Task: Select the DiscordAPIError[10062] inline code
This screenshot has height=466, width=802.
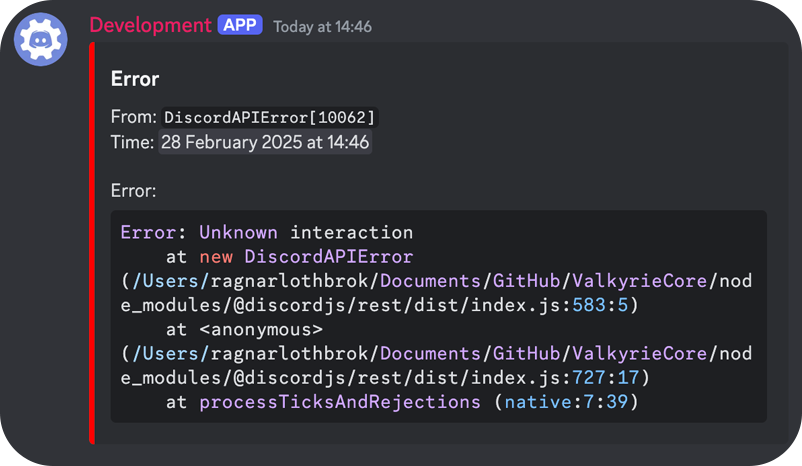Action: 270,117
